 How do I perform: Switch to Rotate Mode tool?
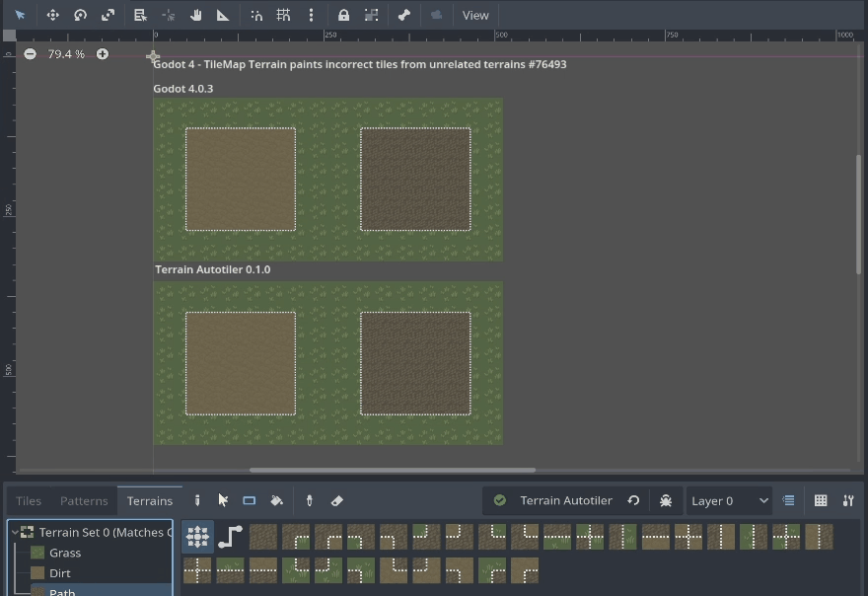pyautogui.click(x=80, y=15)
